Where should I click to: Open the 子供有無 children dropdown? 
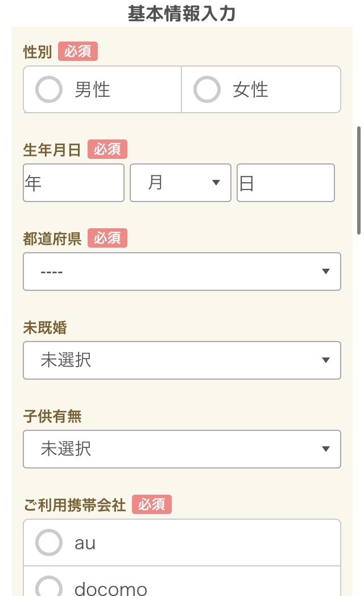click(x=181, y=449)
